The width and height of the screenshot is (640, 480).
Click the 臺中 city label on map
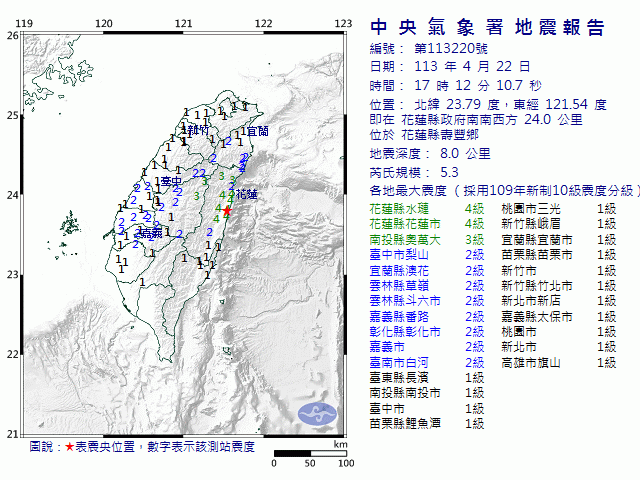[171, 181]
